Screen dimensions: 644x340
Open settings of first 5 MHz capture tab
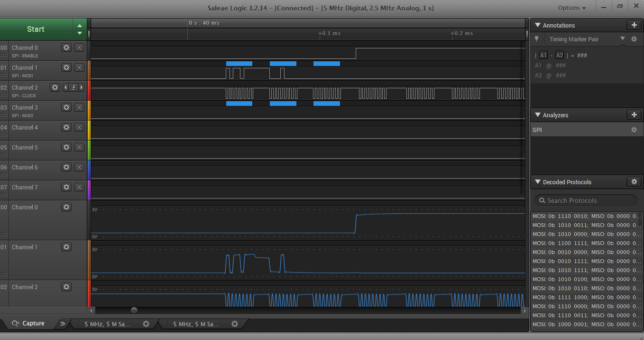(146, 324)
